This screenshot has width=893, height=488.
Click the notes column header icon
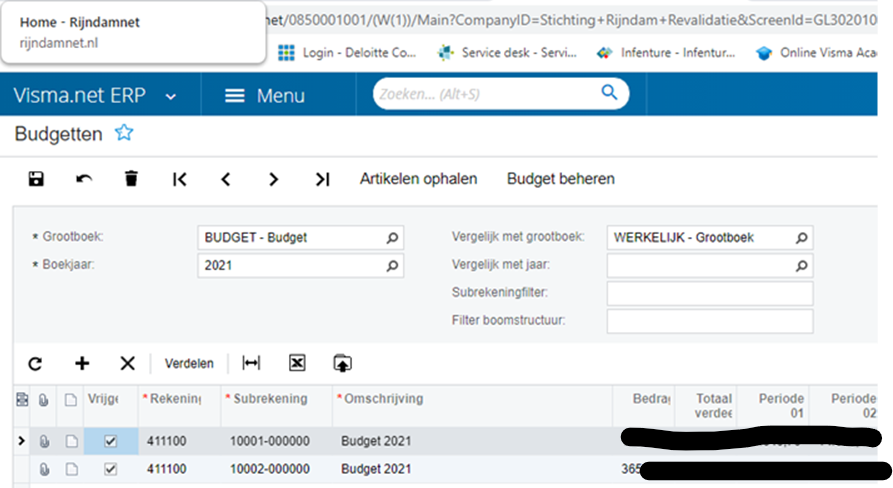71,400
